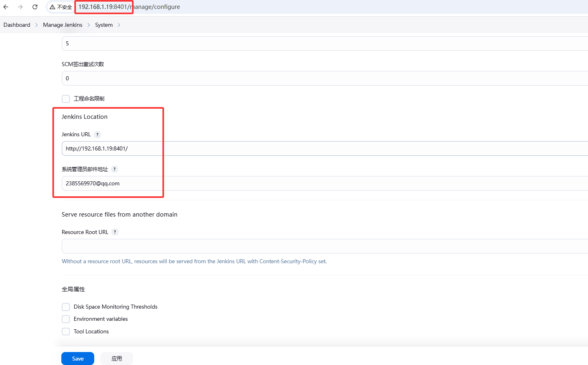588x365 pixels.
Task: Expand chevron after Dashboard breadcrumb
Action: pyautogui.click(x=37, y=25)
